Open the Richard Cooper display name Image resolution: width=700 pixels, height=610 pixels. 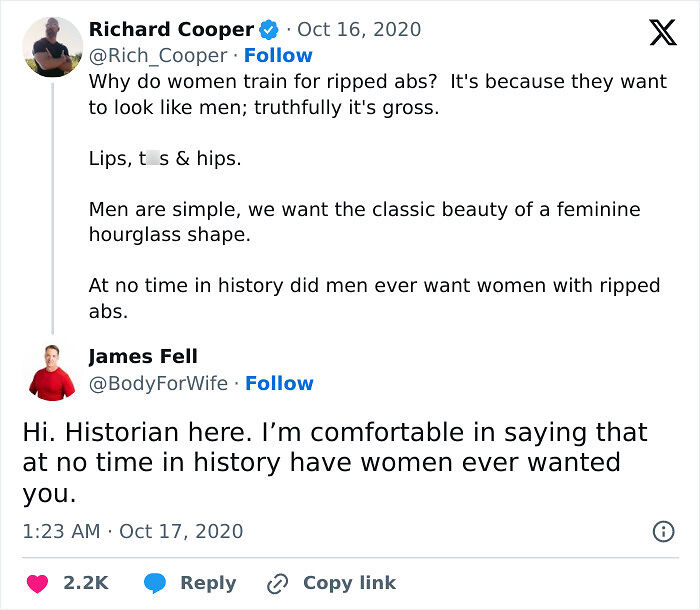pos(171,29)
